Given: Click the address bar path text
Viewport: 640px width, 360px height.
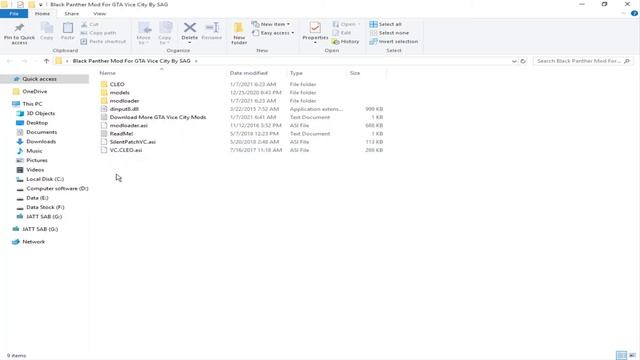Looking at the screenshot, I should (x=131, y=61).
